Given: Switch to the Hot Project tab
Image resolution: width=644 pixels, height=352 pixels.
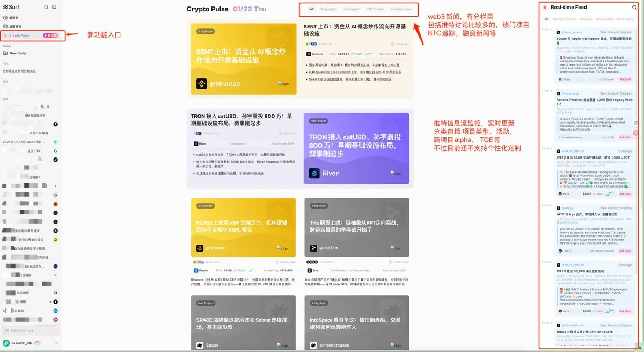Looking at the screenshot, I should point(351,9).
